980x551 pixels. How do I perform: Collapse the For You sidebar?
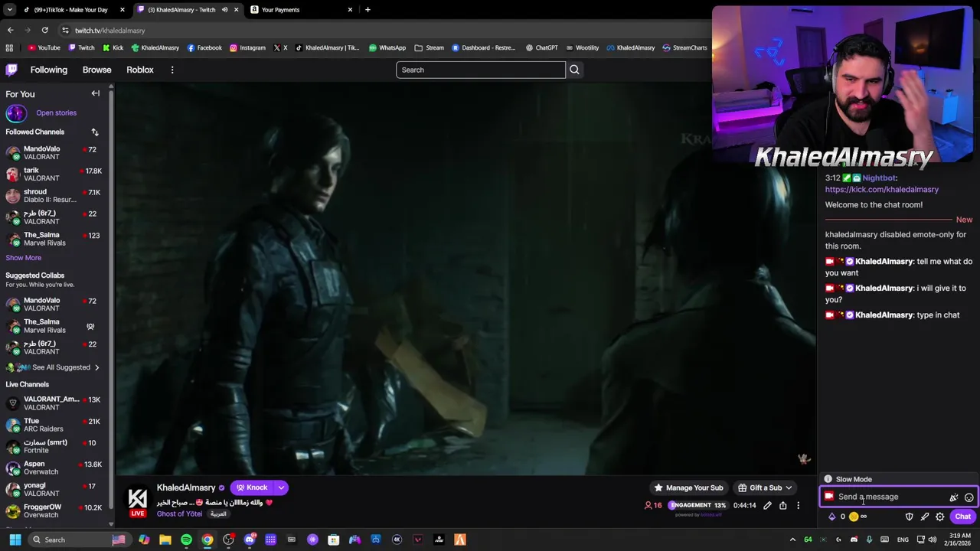(x=96, y=93)
